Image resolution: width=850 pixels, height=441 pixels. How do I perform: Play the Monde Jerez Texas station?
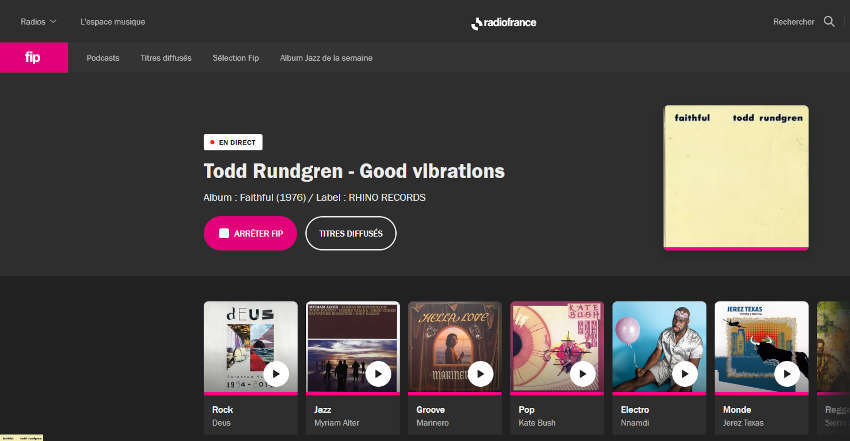(787, 373)
